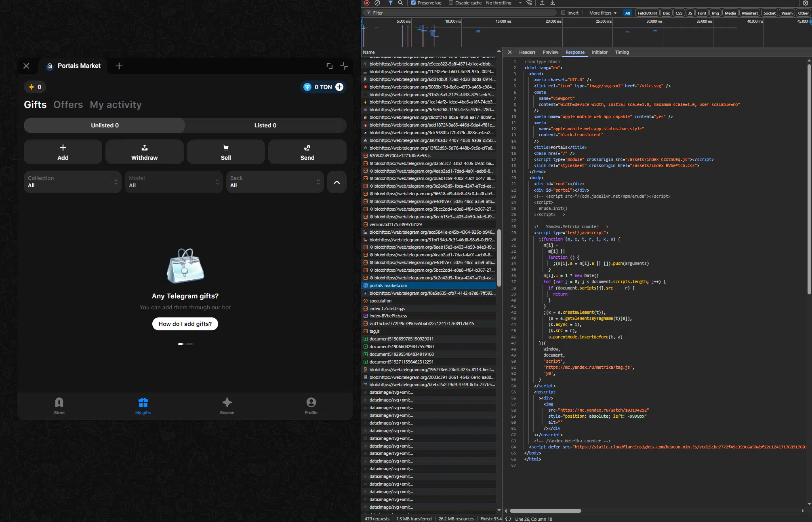Select the index-BVbePtcb.css request row

[x=429, y=316]
